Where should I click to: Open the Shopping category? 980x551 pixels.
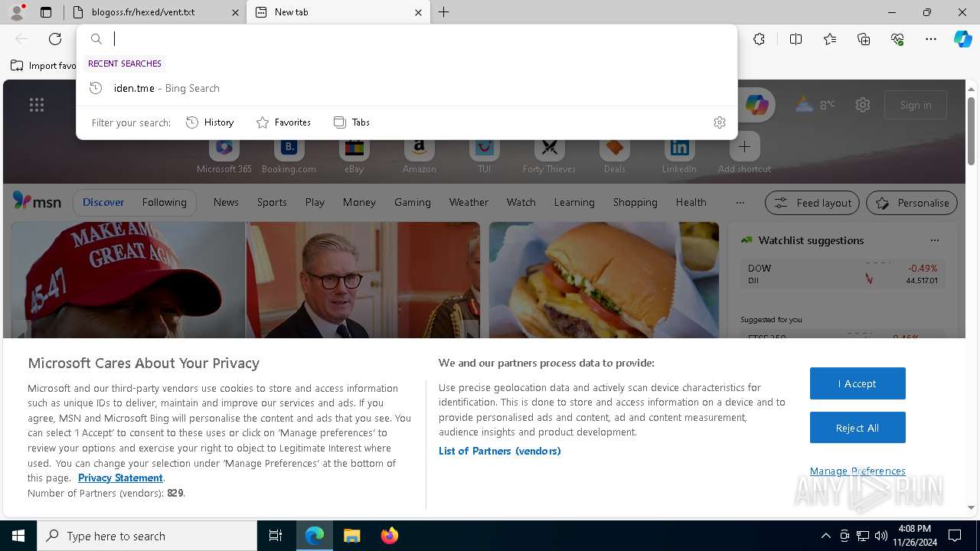(635, 202)
